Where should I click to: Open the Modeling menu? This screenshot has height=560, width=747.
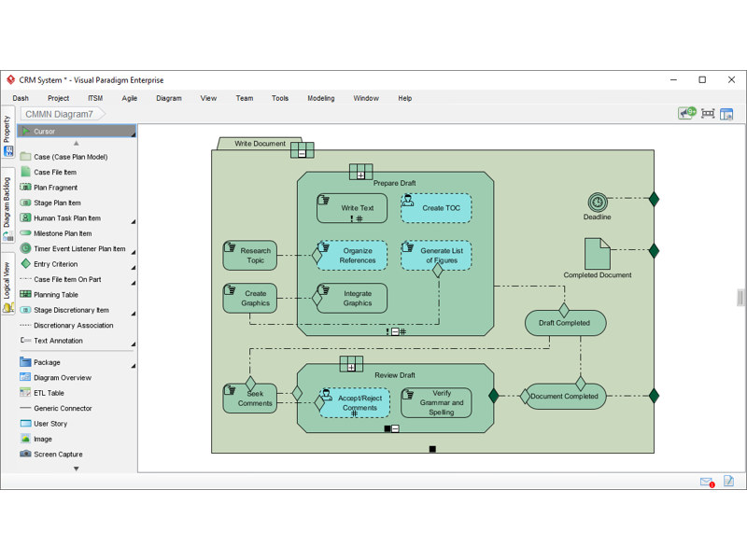pos(320,98)
